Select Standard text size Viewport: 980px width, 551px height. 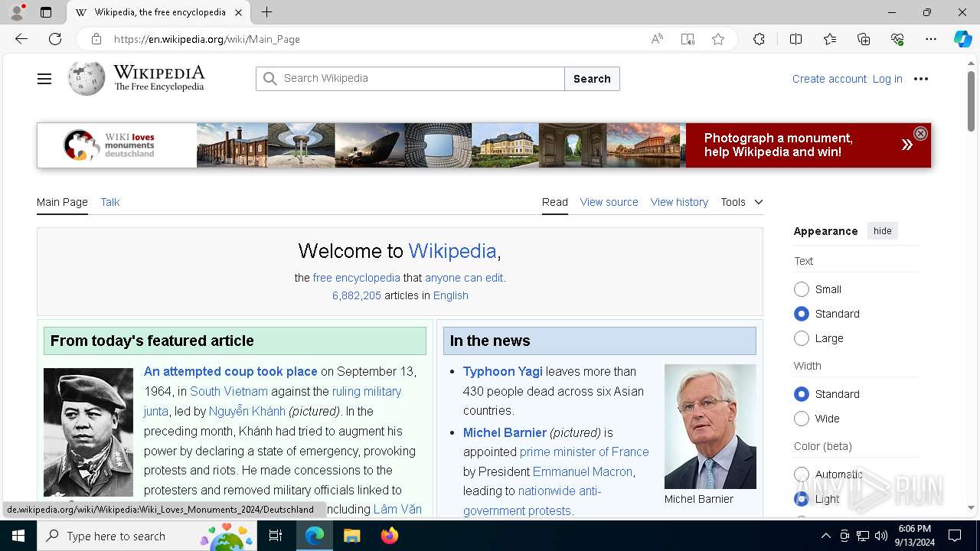802,314
